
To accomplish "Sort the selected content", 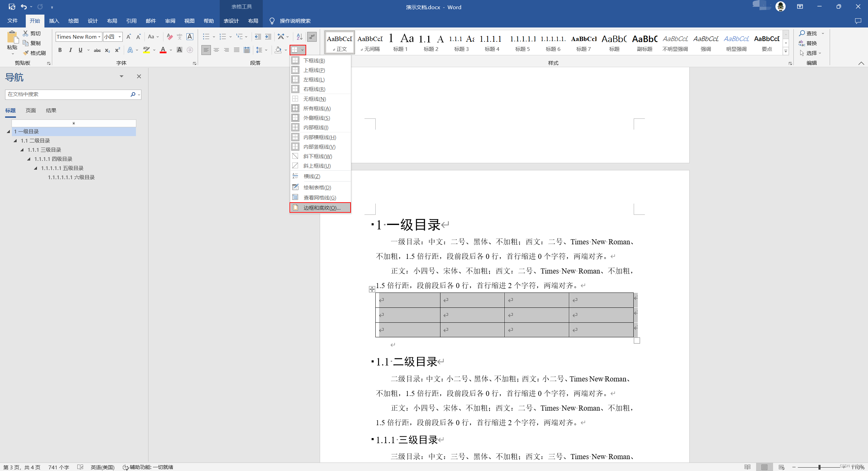I will pyautogui.click(x=299, y=37).
